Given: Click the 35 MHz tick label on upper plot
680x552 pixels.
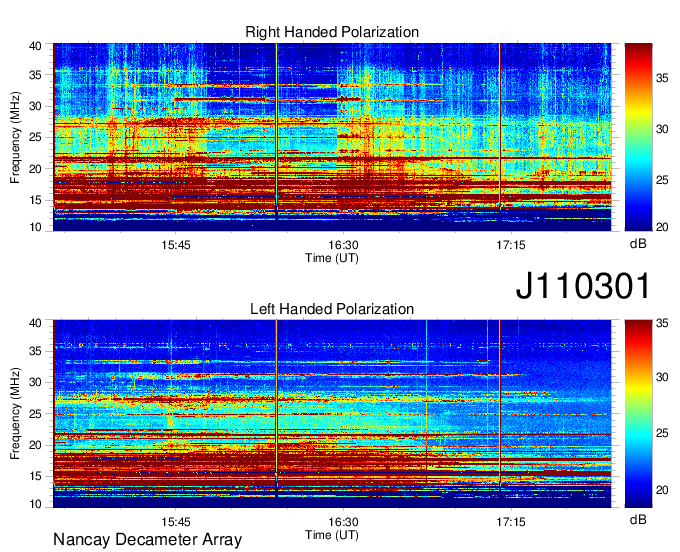Looking at the screenshot, I should click(35, 75).
